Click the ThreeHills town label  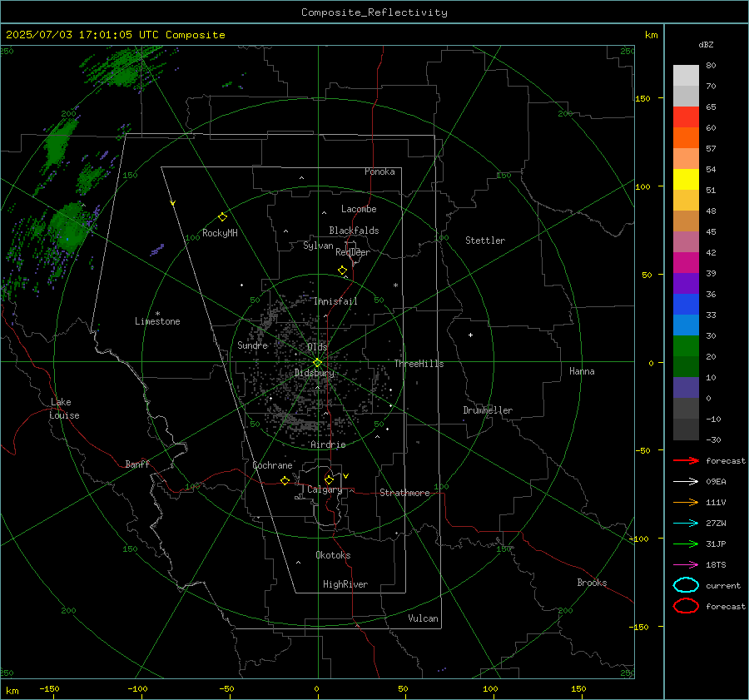point(419,364)
